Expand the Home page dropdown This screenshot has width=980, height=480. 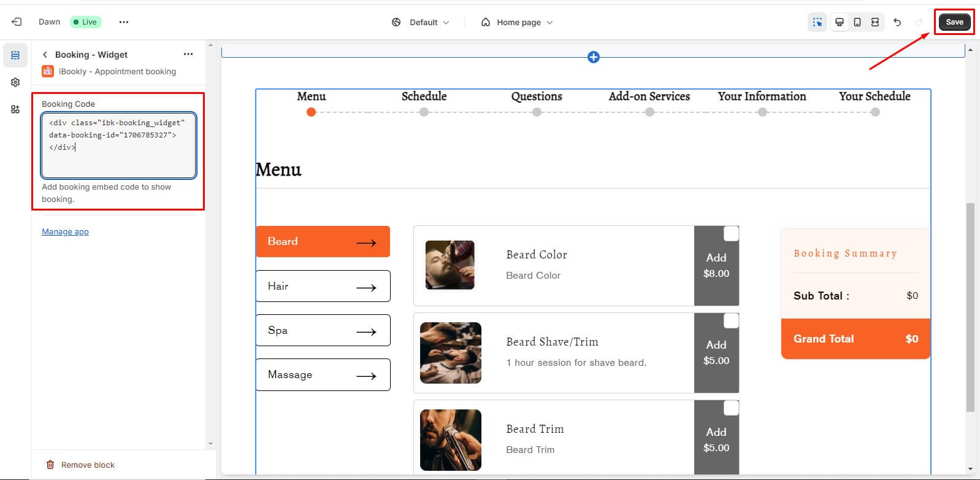[x=517, y=22]
